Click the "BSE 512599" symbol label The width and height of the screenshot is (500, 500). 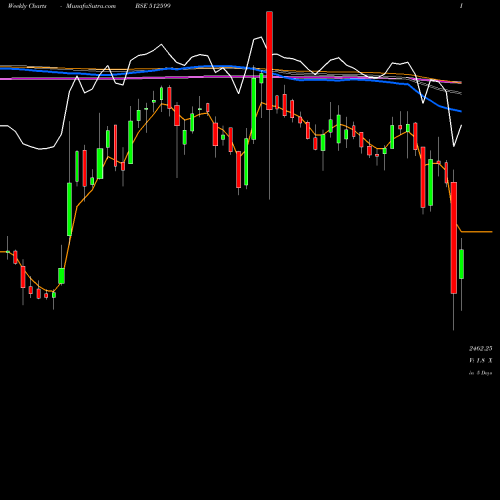click(153, 6)
